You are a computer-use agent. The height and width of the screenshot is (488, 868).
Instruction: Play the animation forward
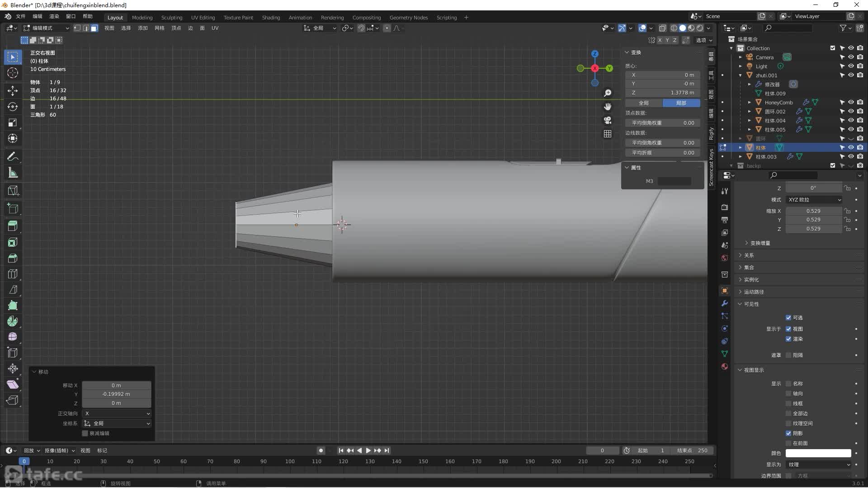368,450
